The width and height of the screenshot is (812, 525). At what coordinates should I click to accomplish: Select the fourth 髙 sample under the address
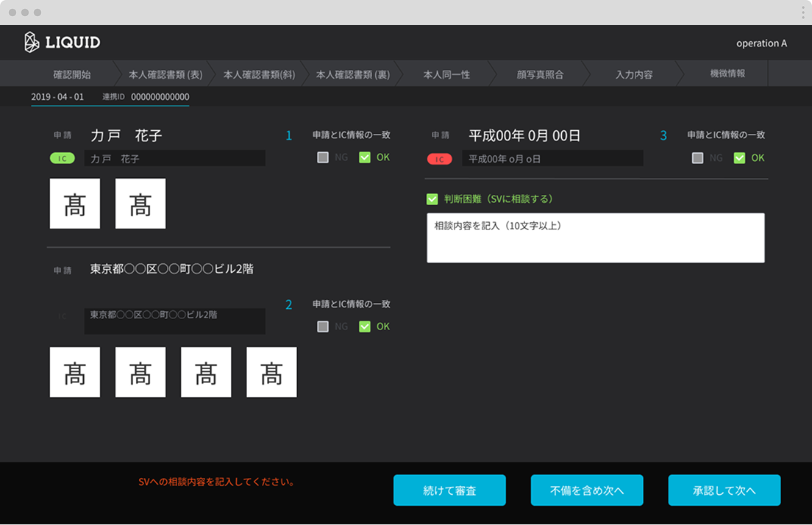click(271, 372)
